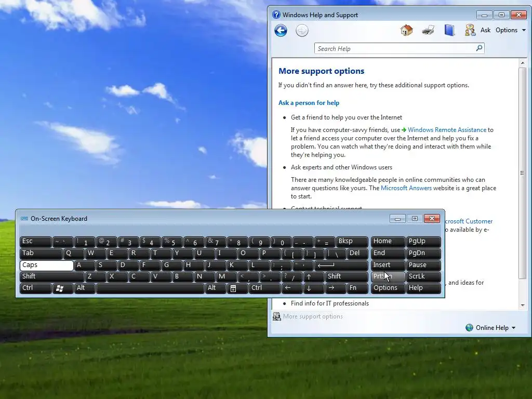Click the search magnifier in Help
The height and width of the screenshot is (399, 532).
click(x=478, y=48)
